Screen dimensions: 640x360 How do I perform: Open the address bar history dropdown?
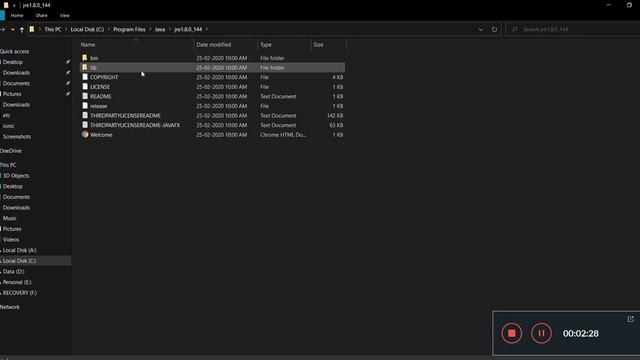480,29
